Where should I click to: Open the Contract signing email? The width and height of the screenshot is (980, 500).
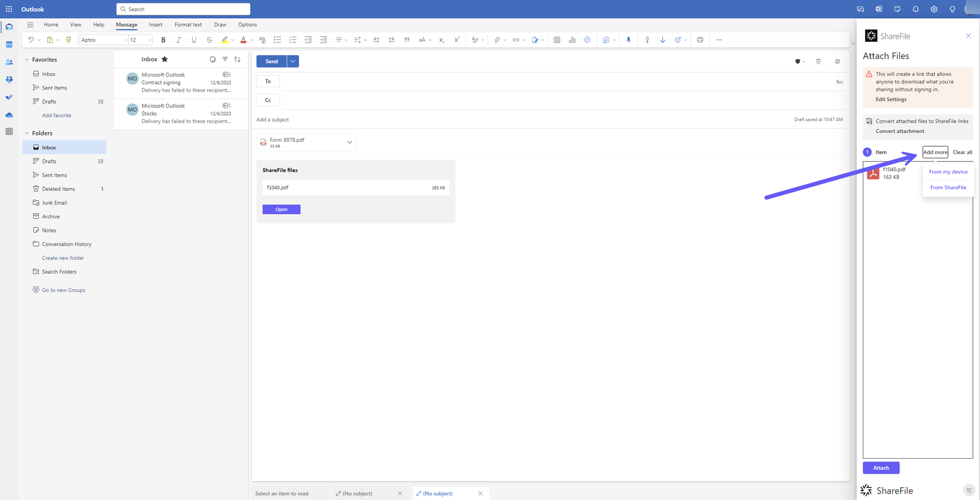tap(181, 83)
